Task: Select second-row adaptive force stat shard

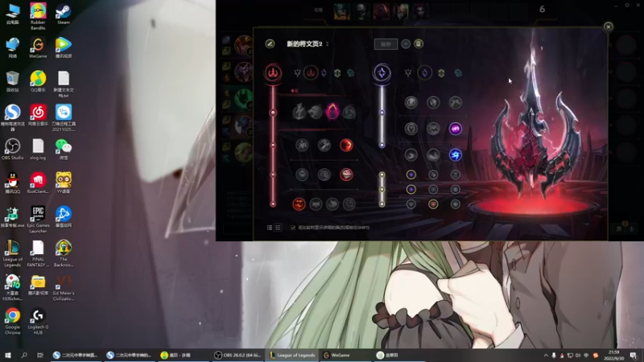Action: (x=411, y=189)
